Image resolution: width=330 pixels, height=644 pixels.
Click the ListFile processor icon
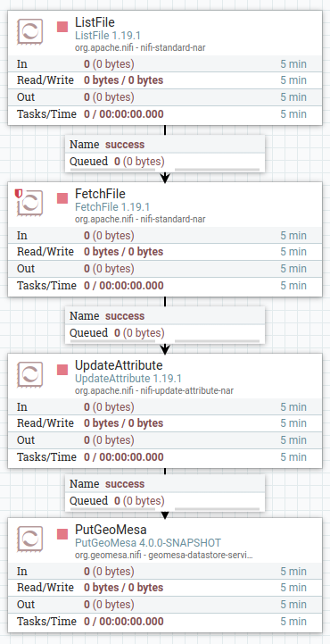pos(30,30)
